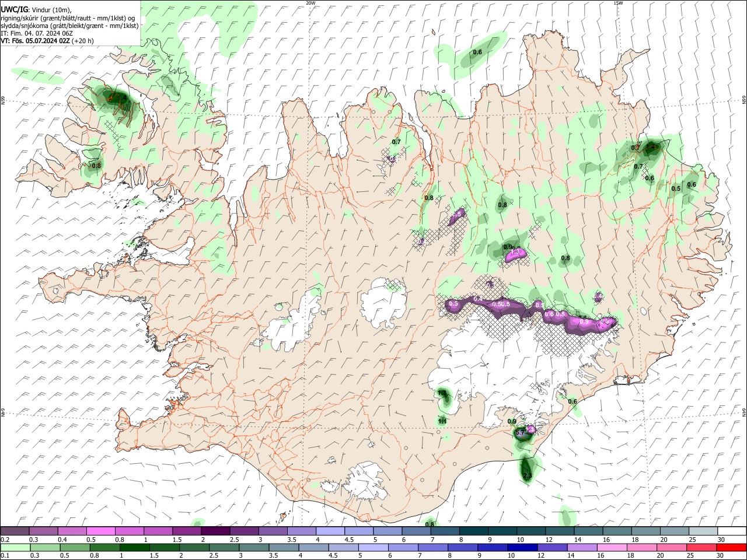747x560 pixels.
Task: Click the '0.2' tick on the snow legend
Action: point(5,540)
